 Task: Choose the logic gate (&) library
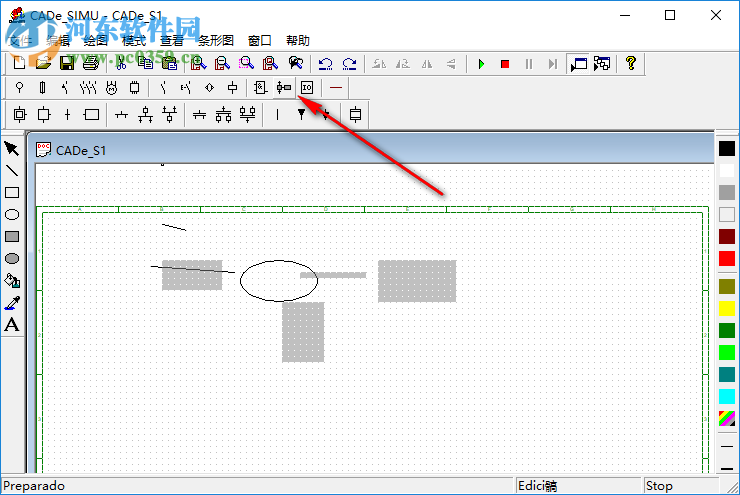point(260,87)
